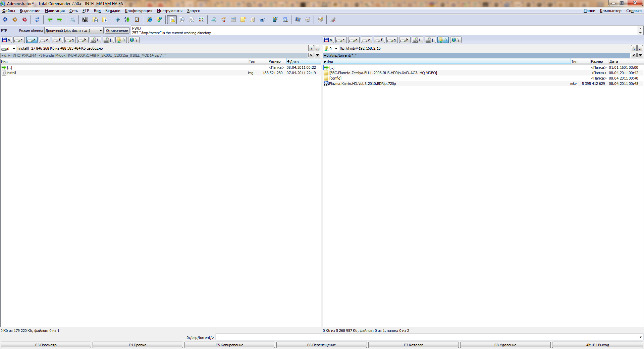Switch right panel to drive d
The width and height of the screenshot is (644, 349).
pyautogui.click(x=354, y=40)
